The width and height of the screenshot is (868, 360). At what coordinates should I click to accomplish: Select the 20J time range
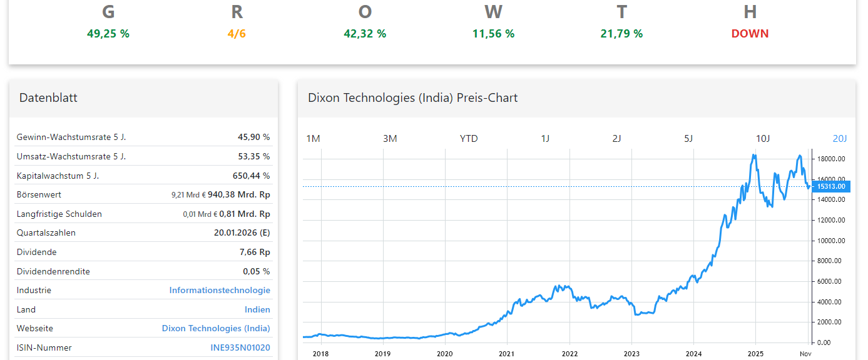point(839,139)
